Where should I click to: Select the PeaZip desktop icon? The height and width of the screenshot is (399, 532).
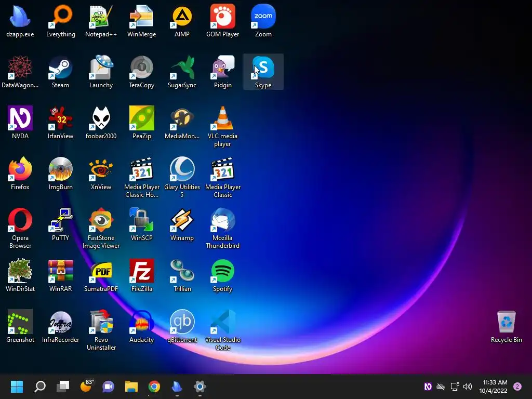click(x=141, y=122)
